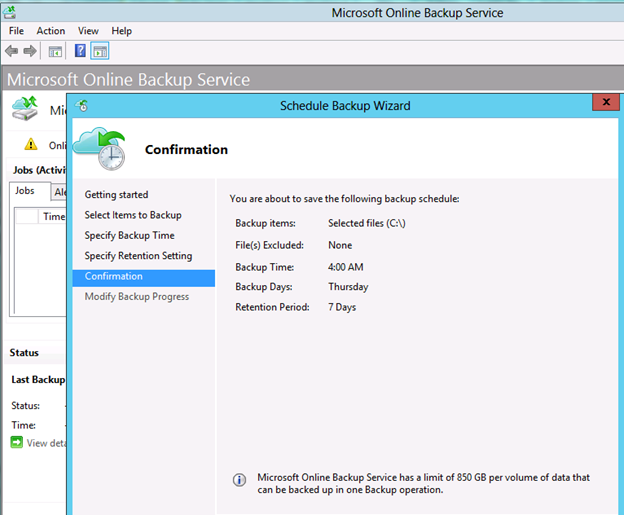The image size is (624, 515).
Task: Click the 'Time:' label under Last Backup
Action: pos(23,425)
